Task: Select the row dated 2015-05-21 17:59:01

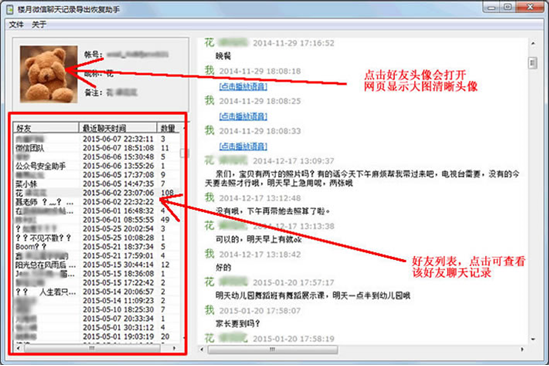Action: pos(97,256)
